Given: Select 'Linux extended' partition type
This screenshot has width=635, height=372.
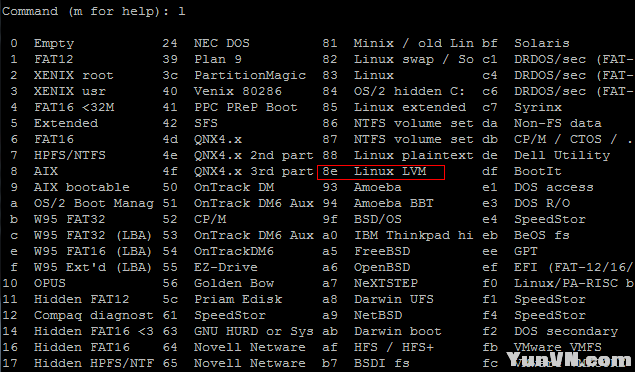Looking at the screenshot, I should (410, 107).
